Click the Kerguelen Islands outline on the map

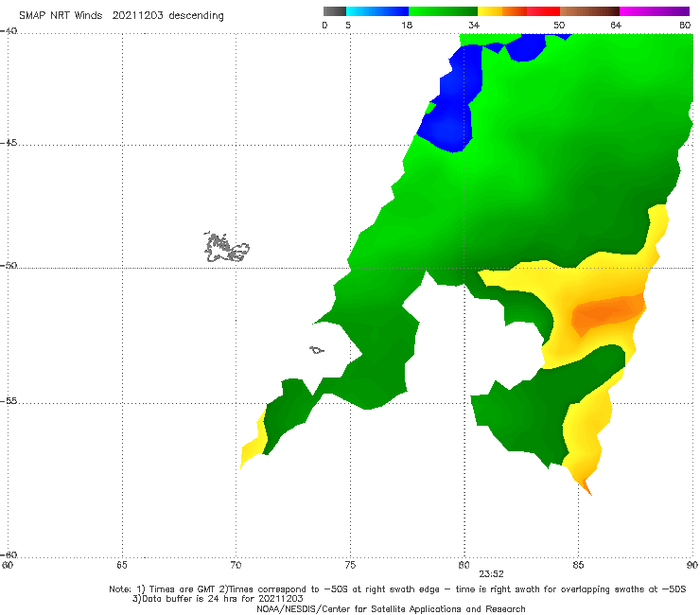pos(226,247)
